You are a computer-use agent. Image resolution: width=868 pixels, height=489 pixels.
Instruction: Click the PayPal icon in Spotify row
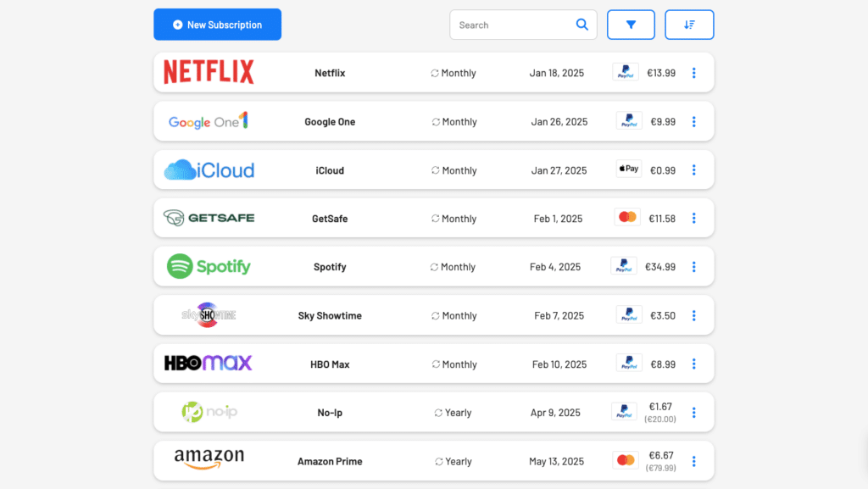click(624, 265)
